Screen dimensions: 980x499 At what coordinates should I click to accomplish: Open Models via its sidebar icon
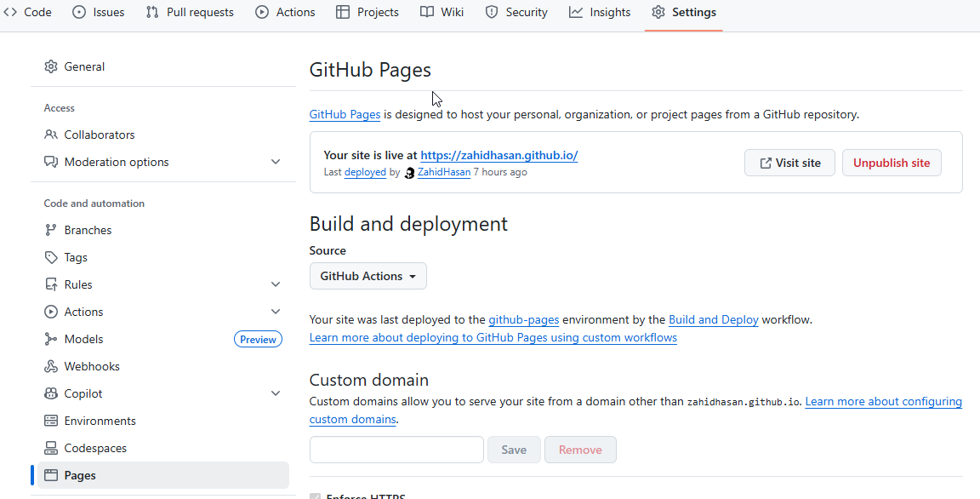coord(51,339)
